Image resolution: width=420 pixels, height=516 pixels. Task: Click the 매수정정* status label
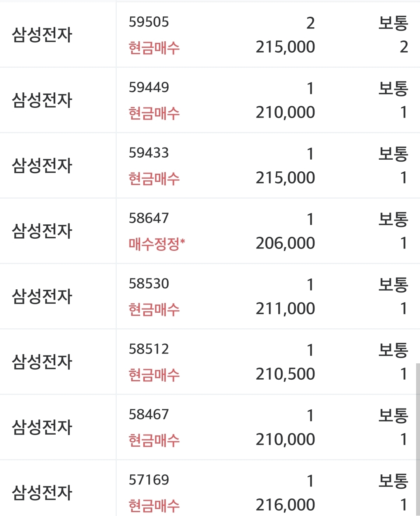coord(156,244)
